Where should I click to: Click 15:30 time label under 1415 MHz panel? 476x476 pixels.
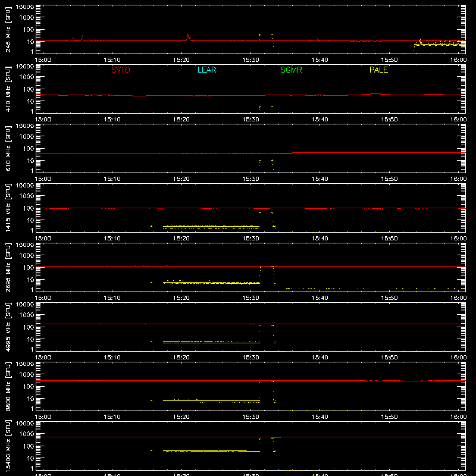coord(250,239)
